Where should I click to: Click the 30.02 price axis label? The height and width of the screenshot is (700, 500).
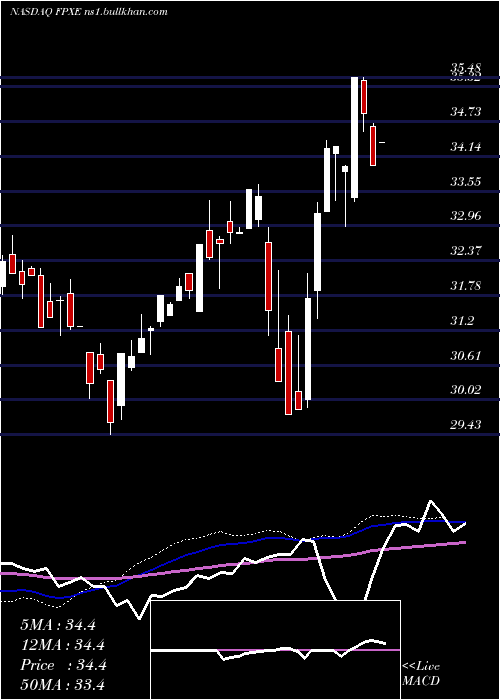(x=466, y=390)
